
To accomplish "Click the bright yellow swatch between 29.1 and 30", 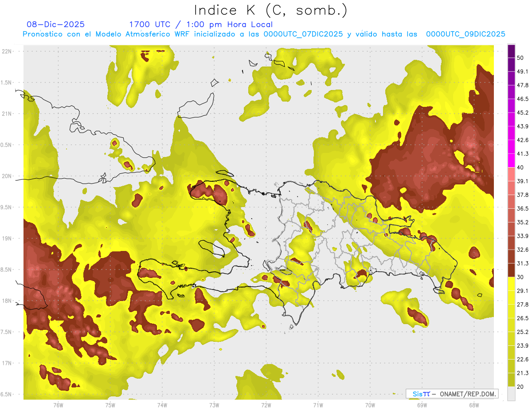I will click(x=511, y=284).
